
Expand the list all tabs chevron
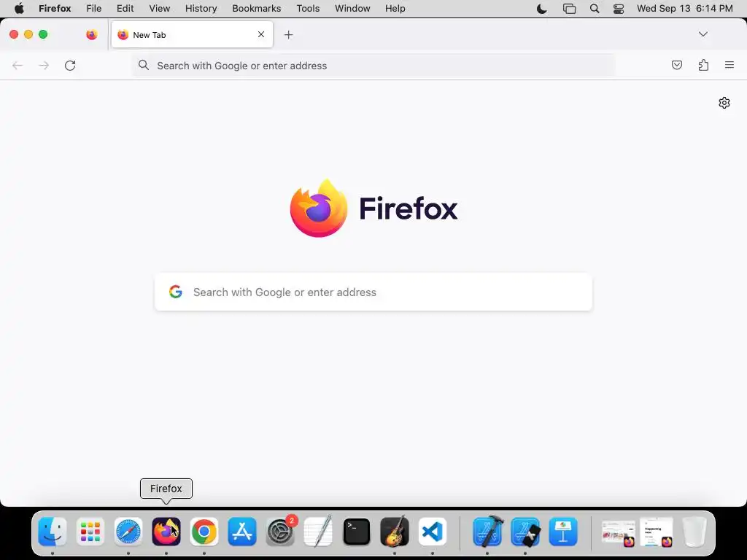pyautogui.click(x=703, y=34)
